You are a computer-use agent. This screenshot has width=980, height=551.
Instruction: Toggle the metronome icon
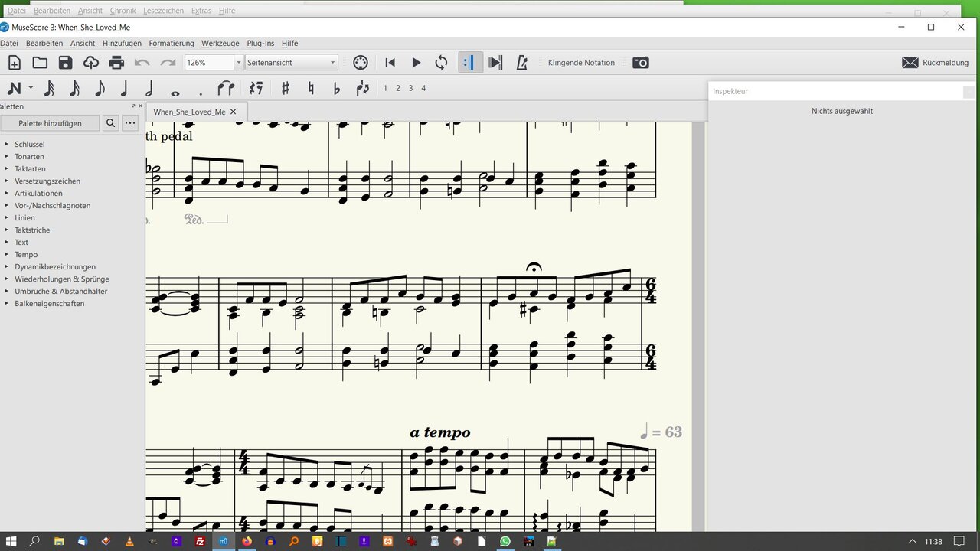[x=521, y=63]
